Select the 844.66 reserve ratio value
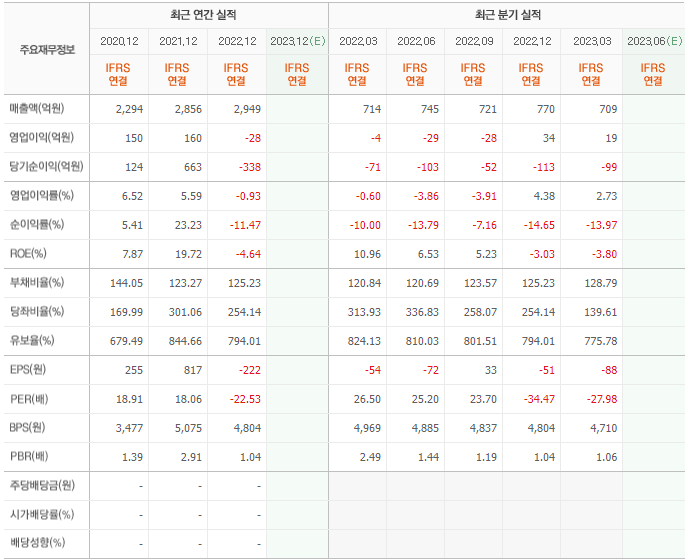 coord(185,341)
